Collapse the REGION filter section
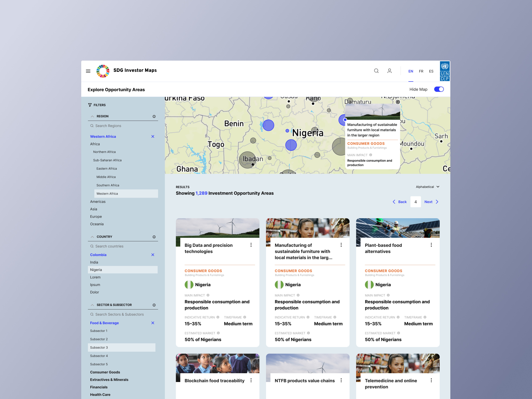The image size is (532, 399). tap(92, 116)
